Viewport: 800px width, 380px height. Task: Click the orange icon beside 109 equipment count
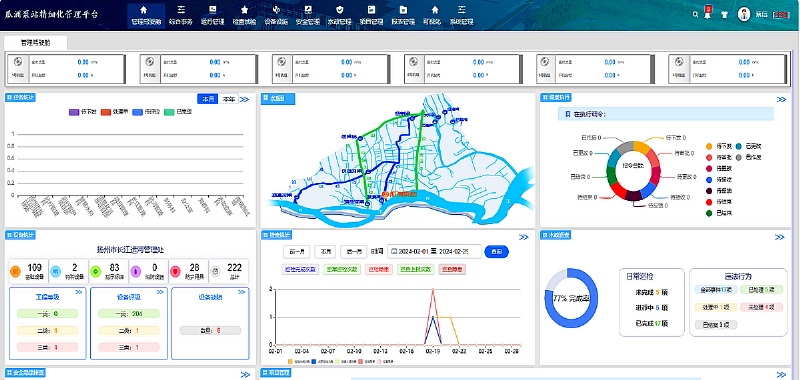[x=15, y=270]
